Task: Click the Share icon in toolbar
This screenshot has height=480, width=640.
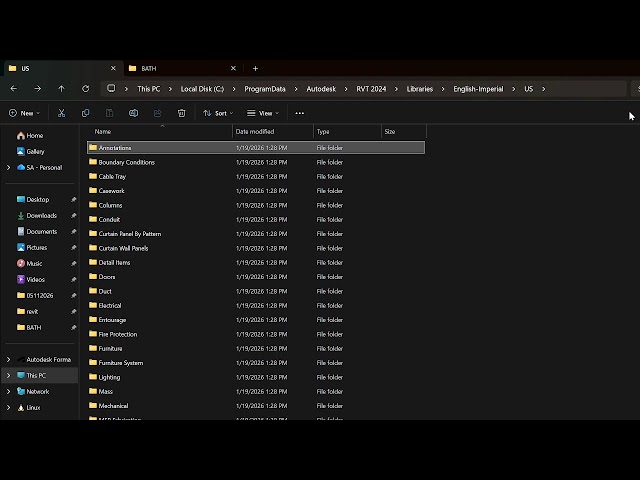Action: click(x=158, y=113)
